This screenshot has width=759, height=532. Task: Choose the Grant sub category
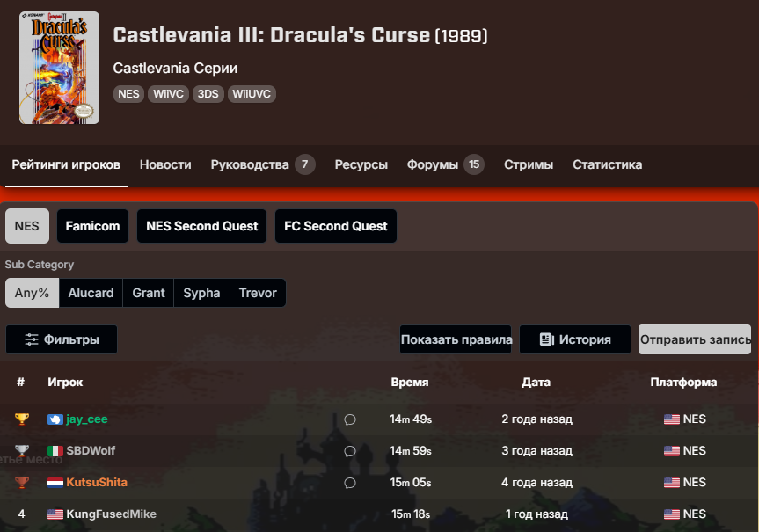tap(149, 293)
